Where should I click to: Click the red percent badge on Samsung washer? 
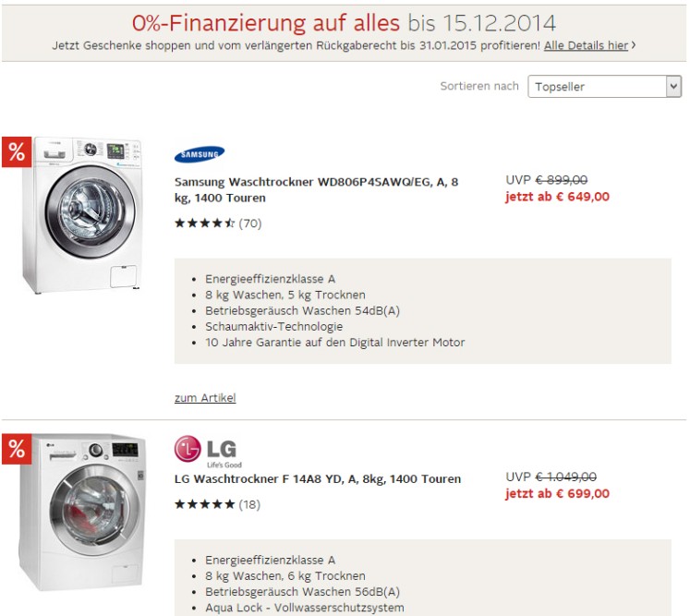point(17,152)
